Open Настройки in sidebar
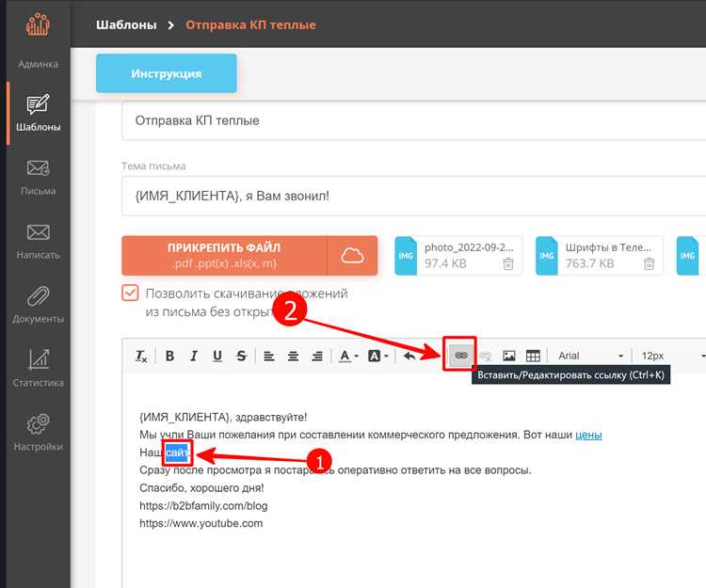This screenshot has height=588, width=706. click(39, 432)
